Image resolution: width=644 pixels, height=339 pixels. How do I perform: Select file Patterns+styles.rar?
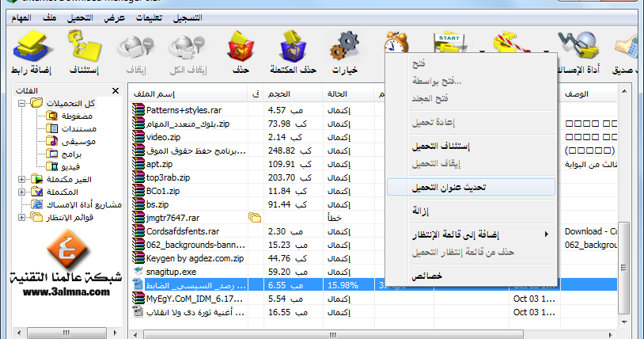pos(184,110)
